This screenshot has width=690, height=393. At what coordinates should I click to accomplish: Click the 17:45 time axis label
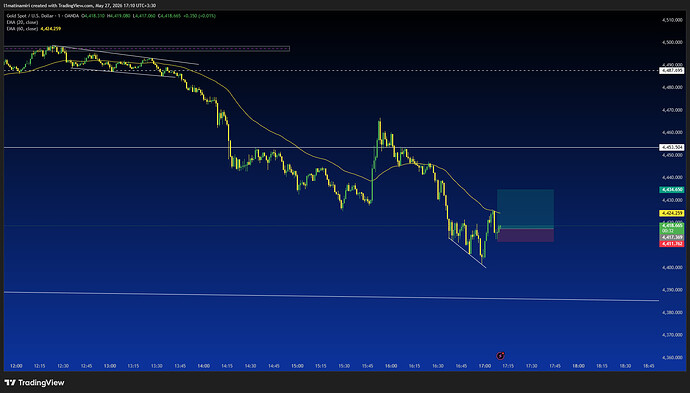(x=555, y=366)
